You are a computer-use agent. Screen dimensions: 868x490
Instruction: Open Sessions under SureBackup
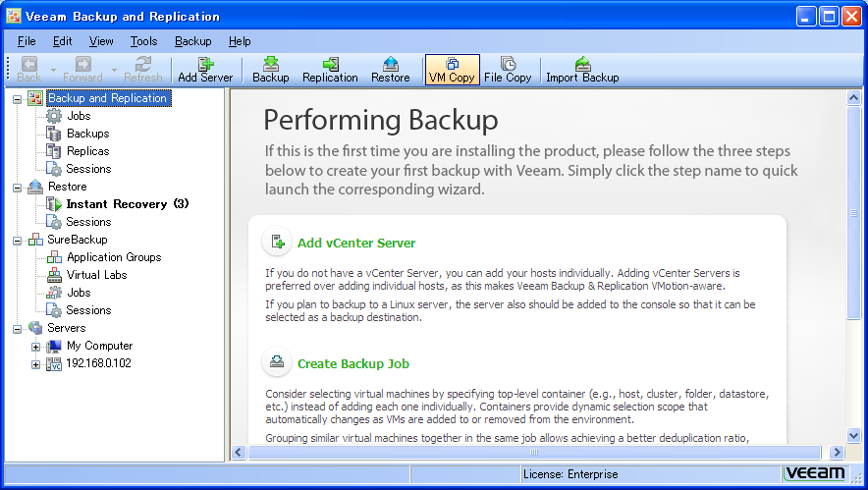pos(88,310)
